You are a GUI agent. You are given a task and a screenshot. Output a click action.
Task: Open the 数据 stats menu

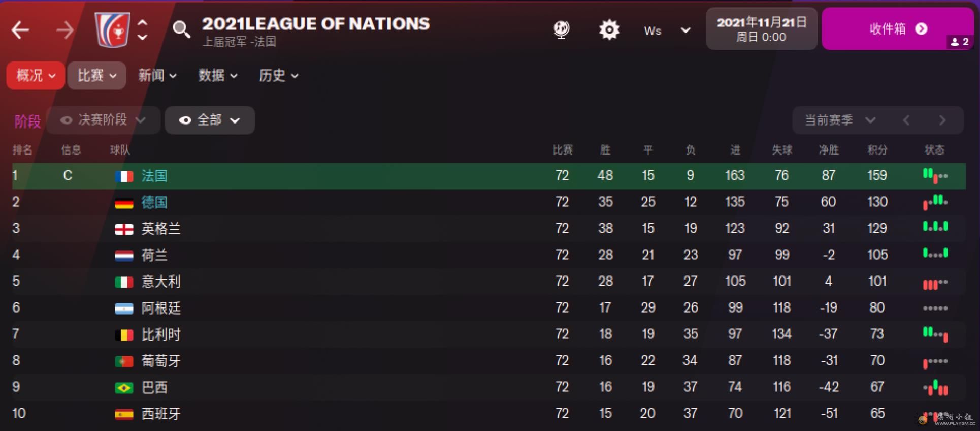(x=217, y=76)
